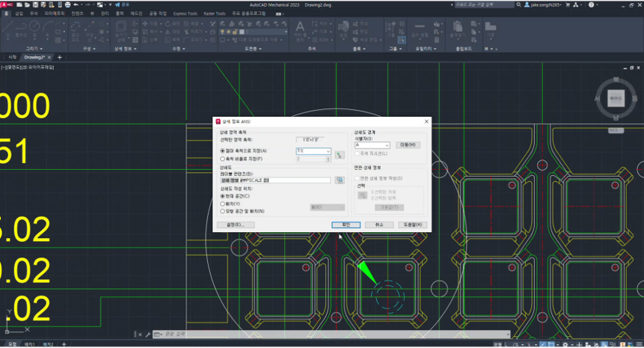
Task: Click the 확인 (OK) button
Action: coord(346,225)
